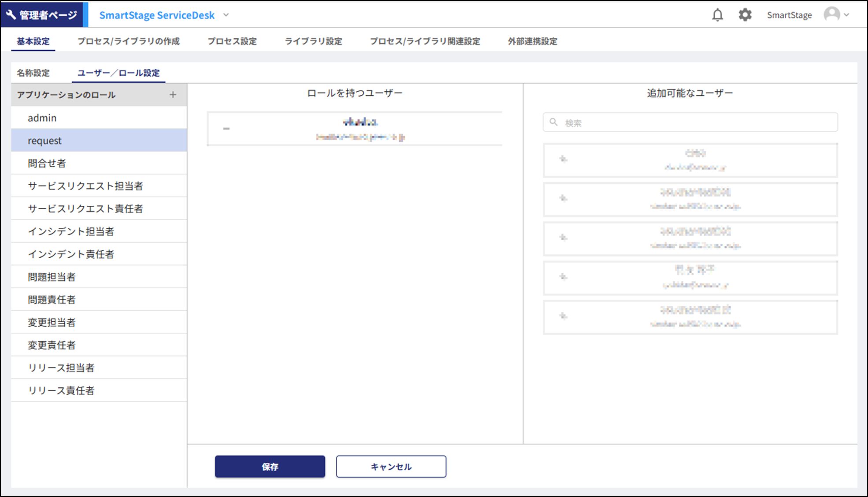Screen dimensions: 868x497
Task: Add the first available user with plus
Action: pos(563,159)
